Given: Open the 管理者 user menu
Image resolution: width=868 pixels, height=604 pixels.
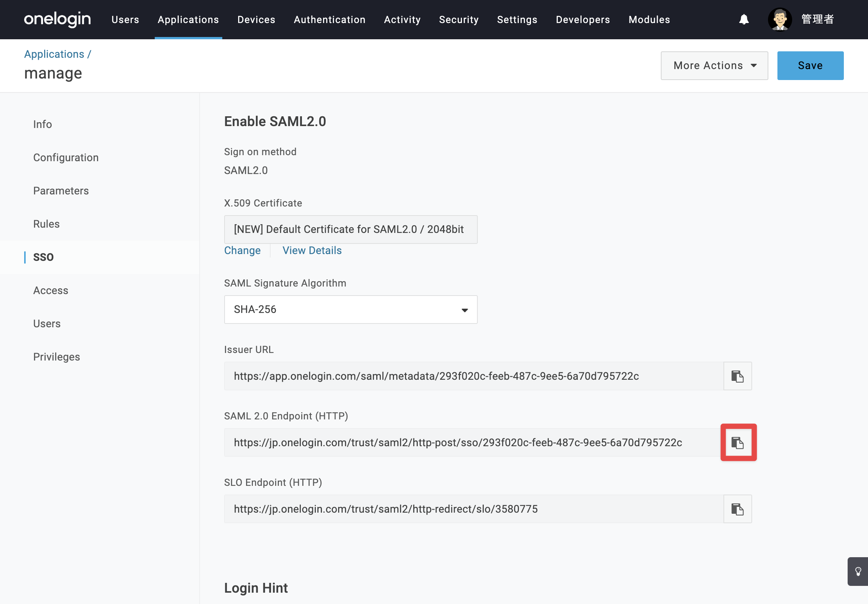Looking at the screenshot, I should coord(817,19).
